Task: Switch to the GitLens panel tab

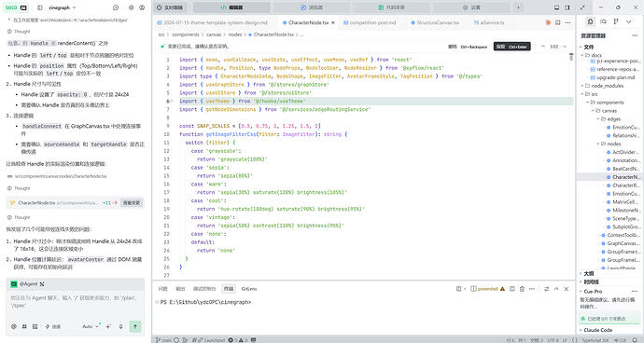Action: [x=249, y=289]
